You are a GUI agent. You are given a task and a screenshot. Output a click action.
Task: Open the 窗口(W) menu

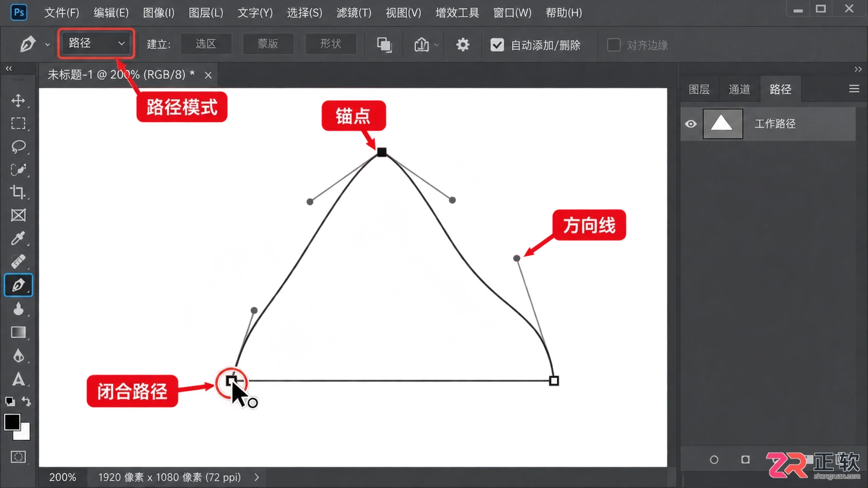[x=512, y=13]
